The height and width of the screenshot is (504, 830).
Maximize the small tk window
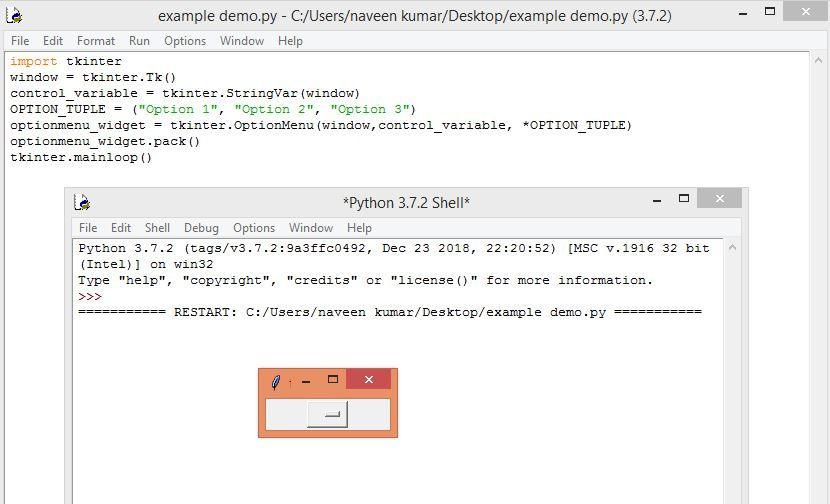(x=333, y=379)
